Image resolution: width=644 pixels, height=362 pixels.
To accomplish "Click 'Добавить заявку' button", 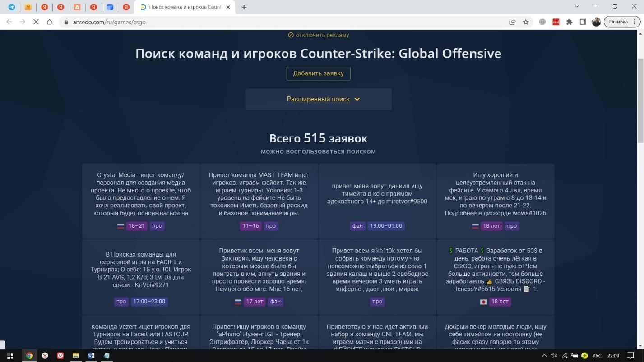I will (318, 73).
